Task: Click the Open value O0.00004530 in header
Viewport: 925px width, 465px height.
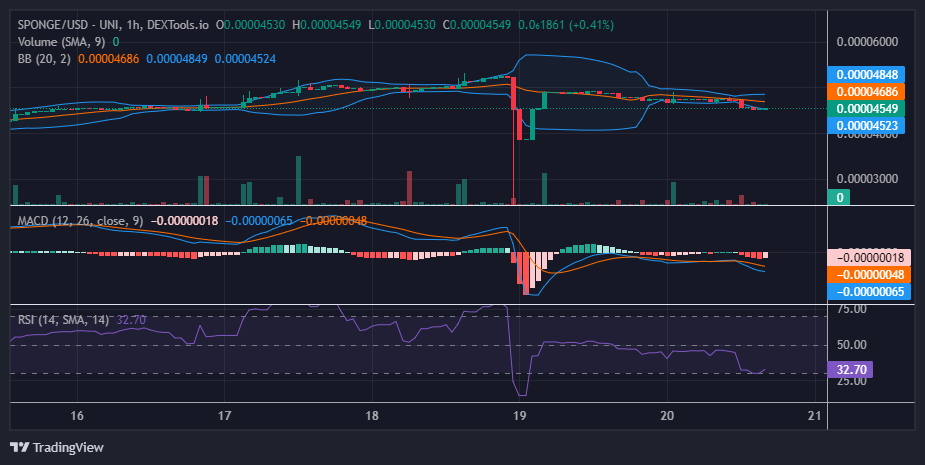Action: pos(251,25)
